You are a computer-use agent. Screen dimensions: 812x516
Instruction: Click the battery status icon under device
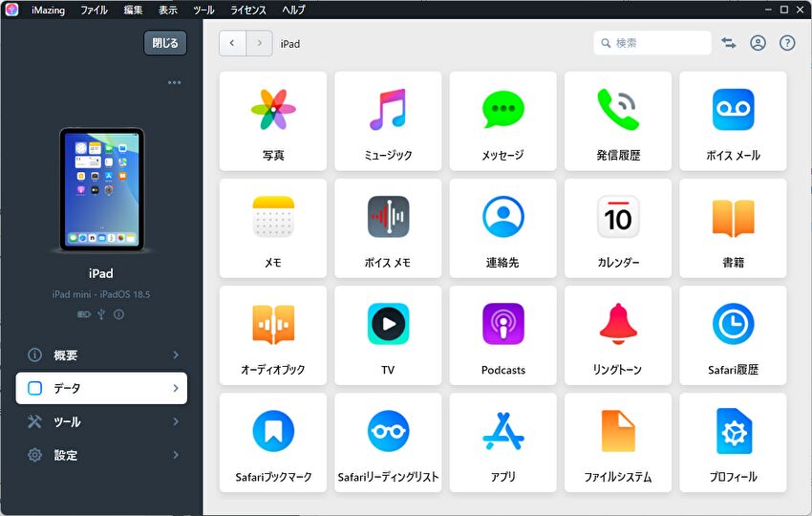click(83, 314)
